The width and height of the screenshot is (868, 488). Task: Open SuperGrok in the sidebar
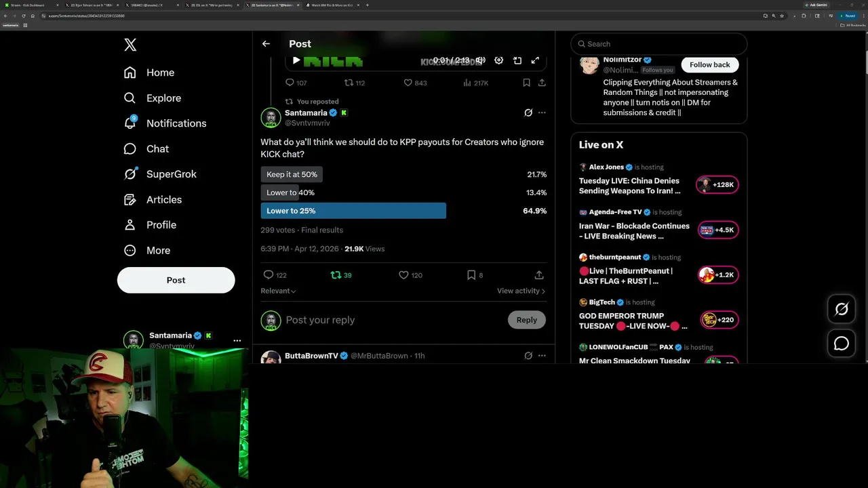coord(160,174)
